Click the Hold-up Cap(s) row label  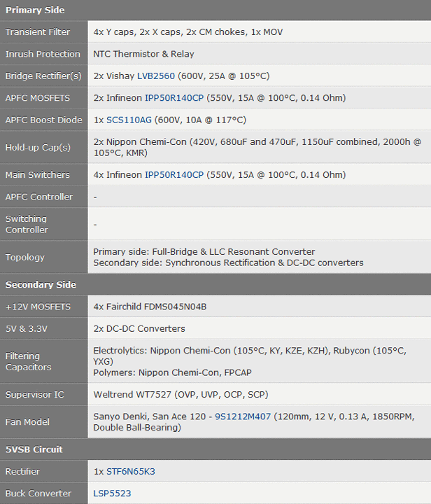(x=38, y=147)
